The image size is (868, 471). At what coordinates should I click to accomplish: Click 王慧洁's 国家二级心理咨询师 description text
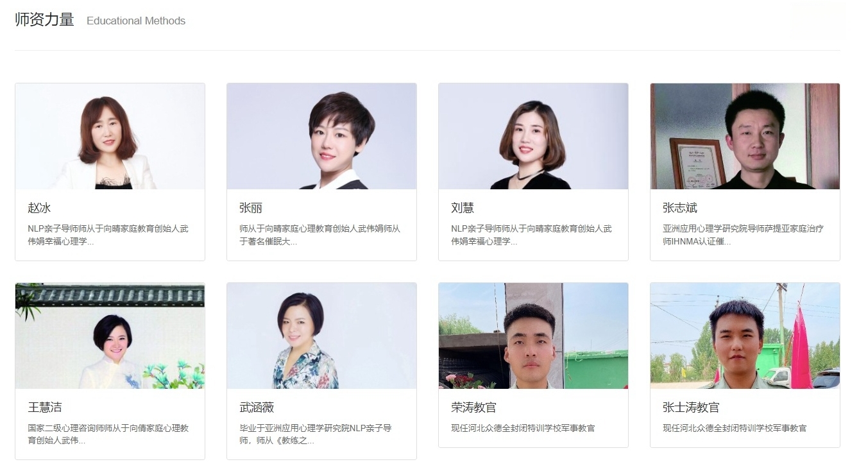(x=108, y=434)
